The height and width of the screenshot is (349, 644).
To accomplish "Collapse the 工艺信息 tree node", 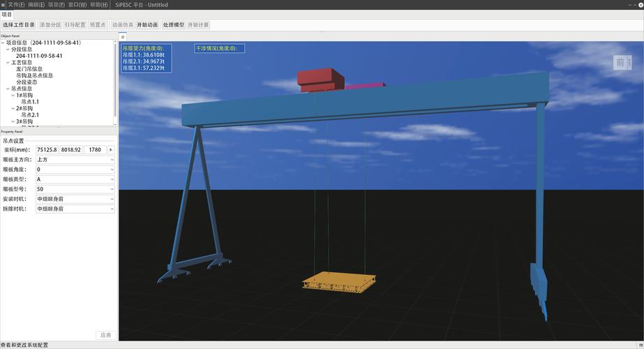I will click(8, 63).
